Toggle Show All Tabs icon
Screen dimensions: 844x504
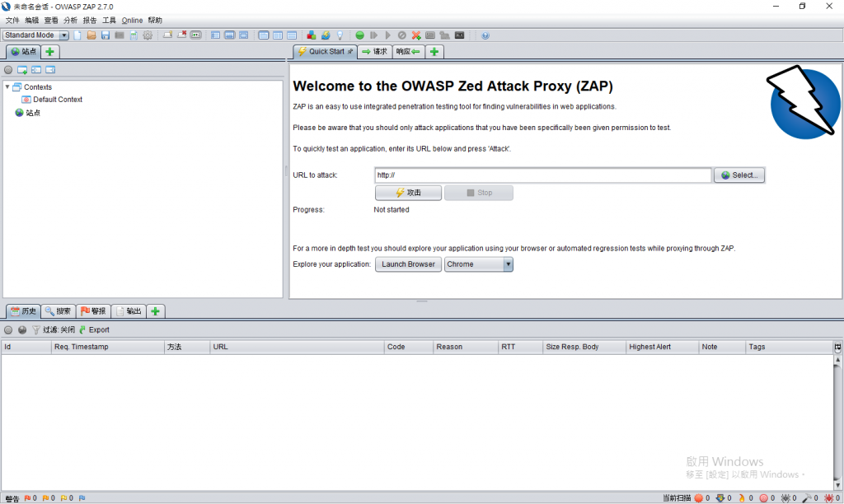(x=168, y=35)
